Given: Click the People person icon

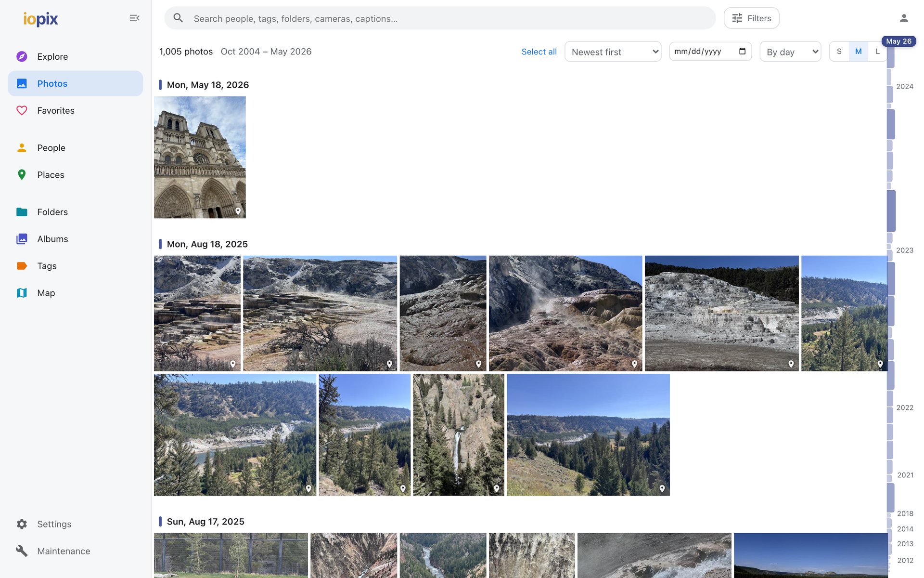Looking at the screenshot, I should 22,147.
